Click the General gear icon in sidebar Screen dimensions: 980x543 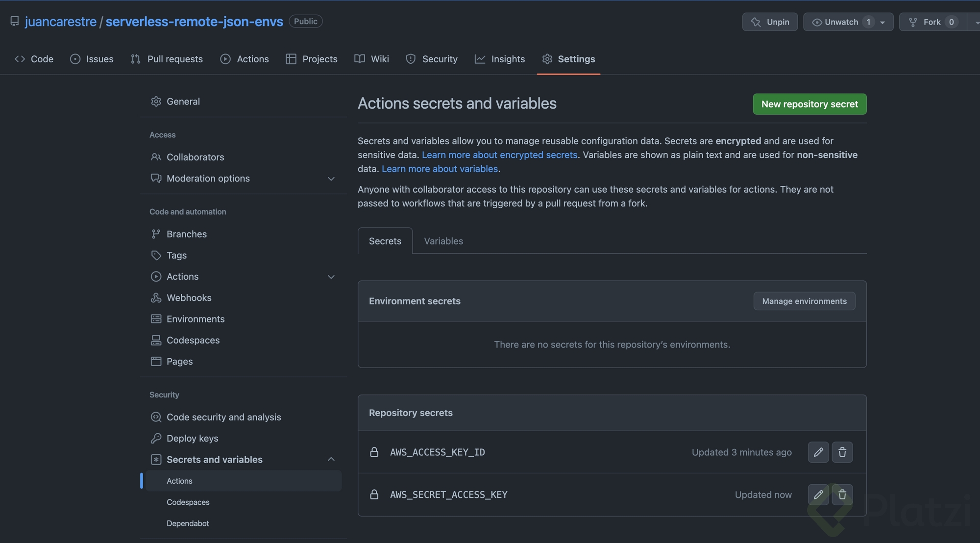pyautogui.click(x=156, y=101)
